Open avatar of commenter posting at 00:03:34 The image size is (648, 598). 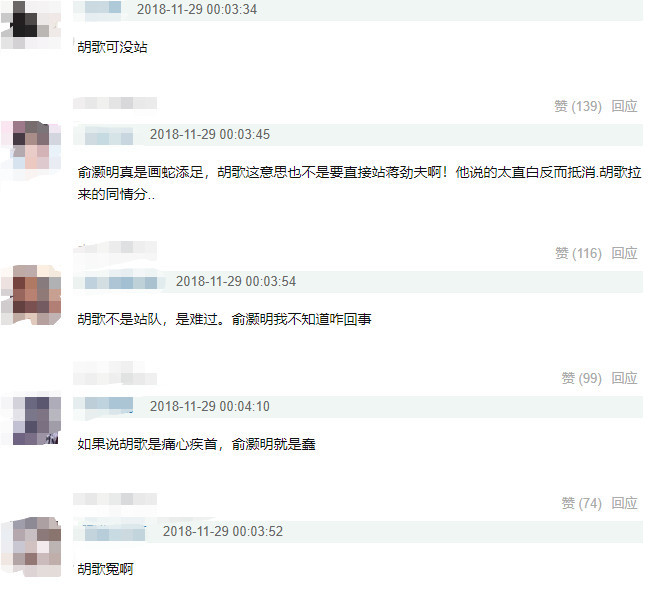click(31, 25)
